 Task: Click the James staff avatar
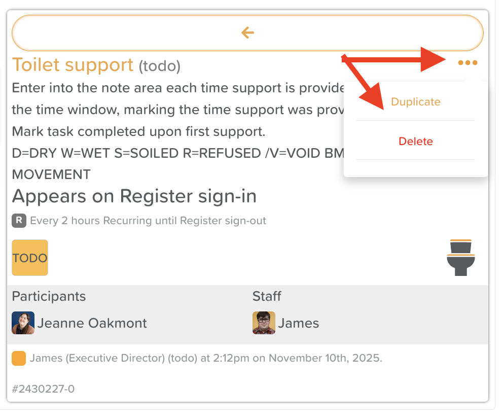pos(264,323)
